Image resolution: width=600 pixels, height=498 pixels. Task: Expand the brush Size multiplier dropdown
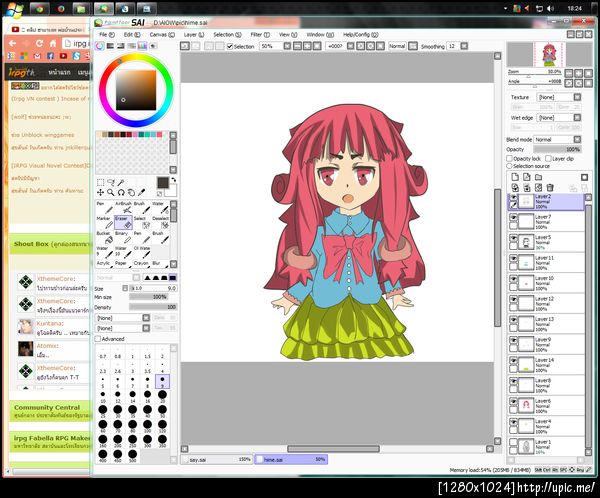click(x=125, y=288)
